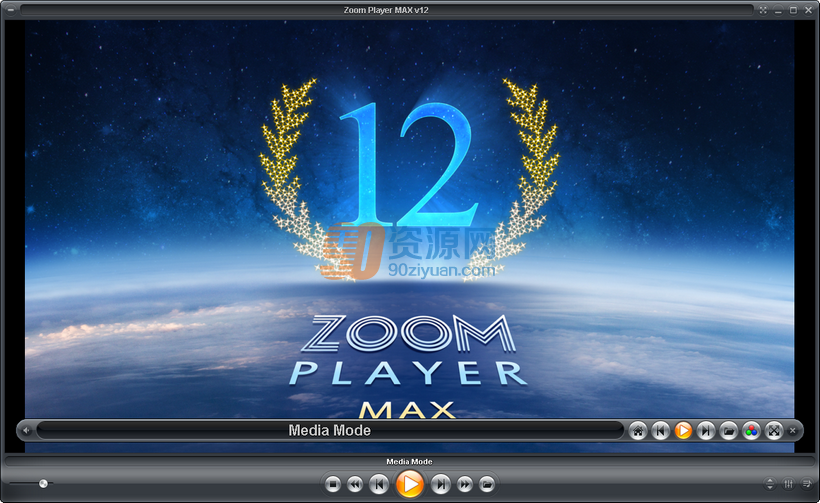Click the Media Mode display in overlay bar

330,431
